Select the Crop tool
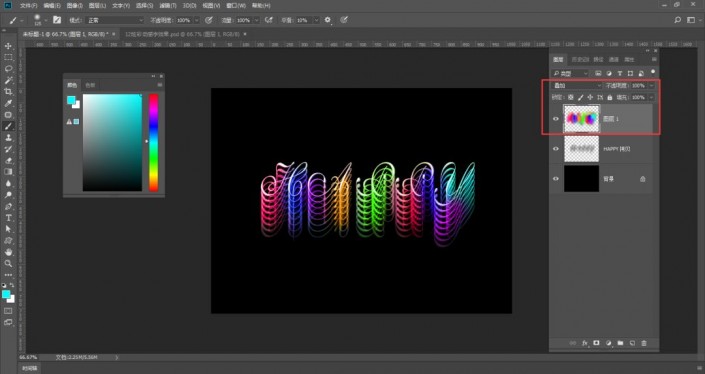705x374 pixels. 8,91
